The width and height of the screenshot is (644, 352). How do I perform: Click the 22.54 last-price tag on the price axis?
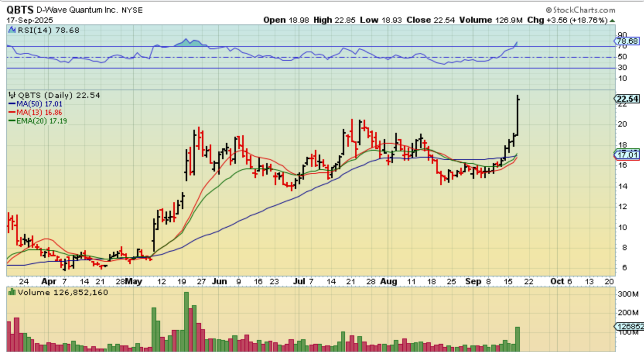point(627,99)
